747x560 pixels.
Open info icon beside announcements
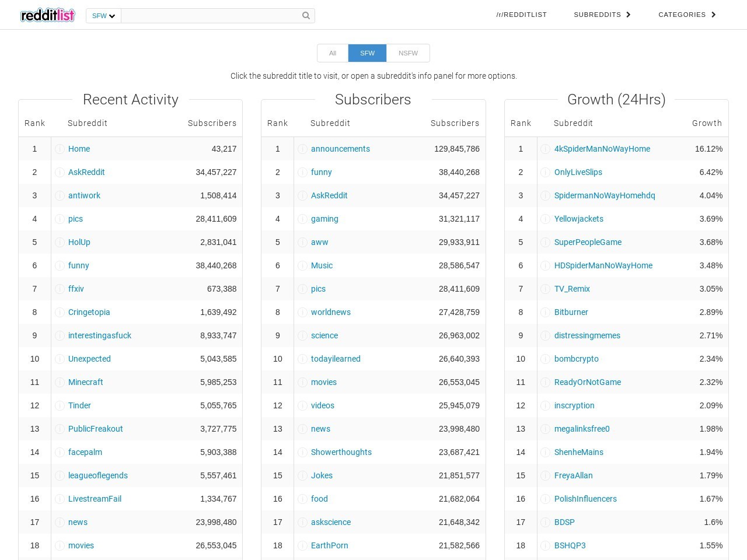click(302, 149)
